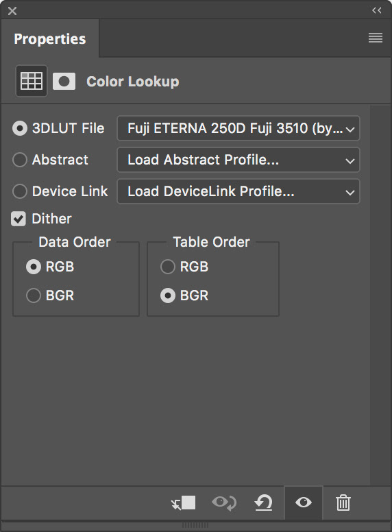Screen dimensions: 392x532
Task: Close the panel with the X button
Action: (x=12, y=11)
